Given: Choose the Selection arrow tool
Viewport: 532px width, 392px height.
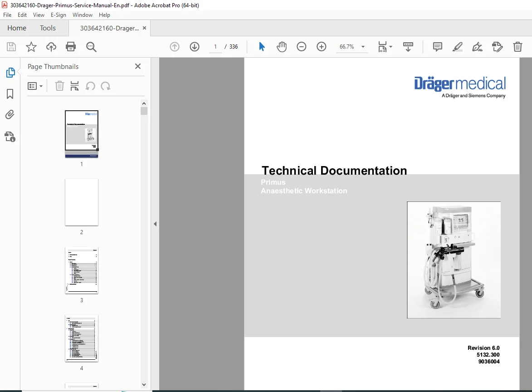Looking at the screenshot, I should 262,46.
